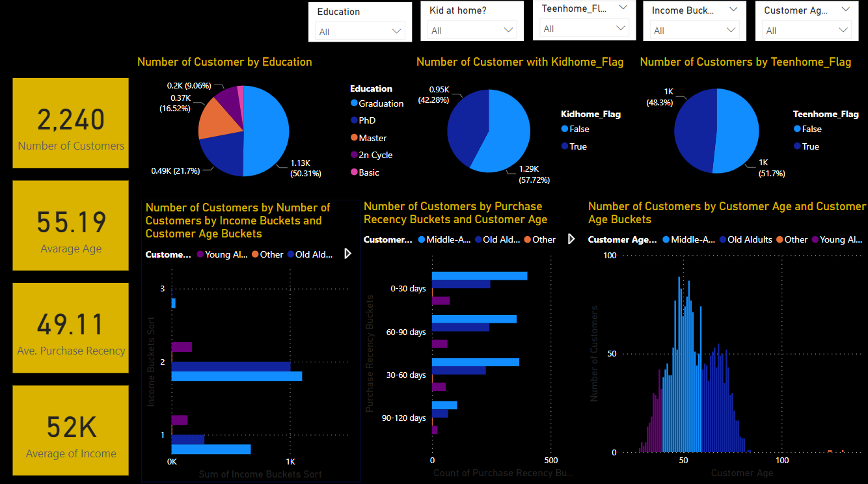The image size is (868, 484).
Task: Select Basic in the Education legend
Action: [364, 172]
